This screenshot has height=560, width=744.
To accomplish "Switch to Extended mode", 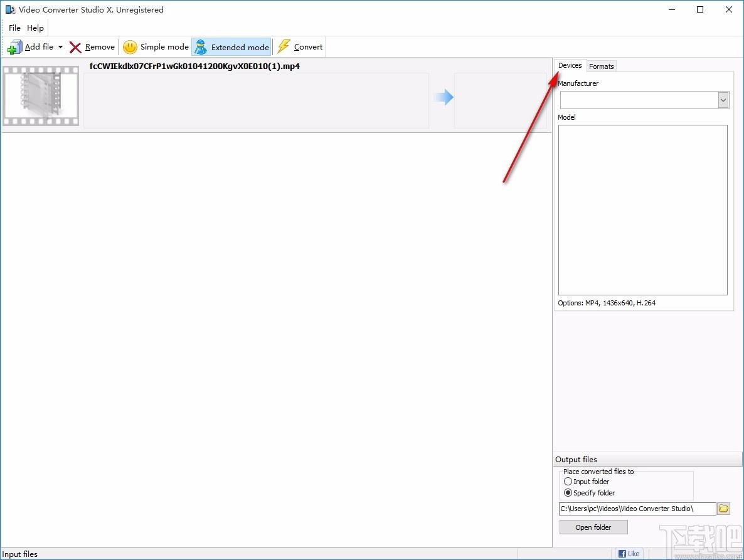I will click(231, 47).
